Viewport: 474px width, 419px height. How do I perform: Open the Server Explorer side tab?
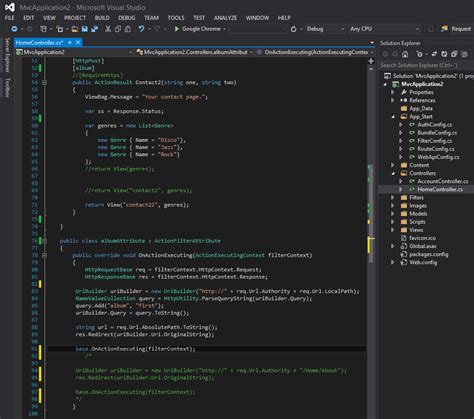click(x=7, y=55)
